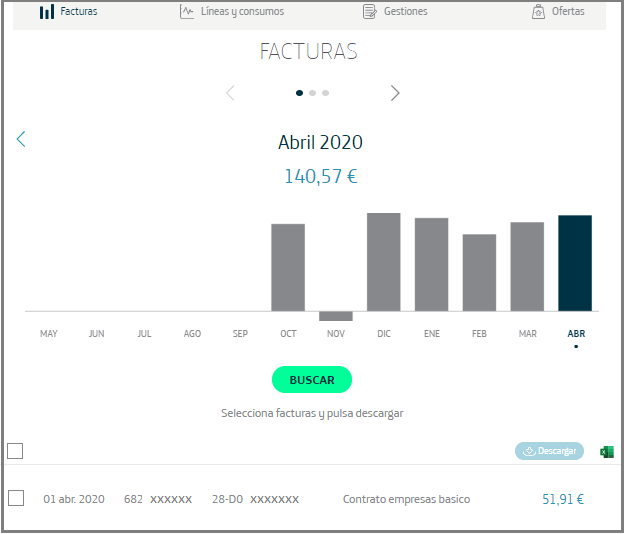The width and height of the screenshot is (624, 534).
Task: Click the negative November bar
Action: [x=336, y=316]
